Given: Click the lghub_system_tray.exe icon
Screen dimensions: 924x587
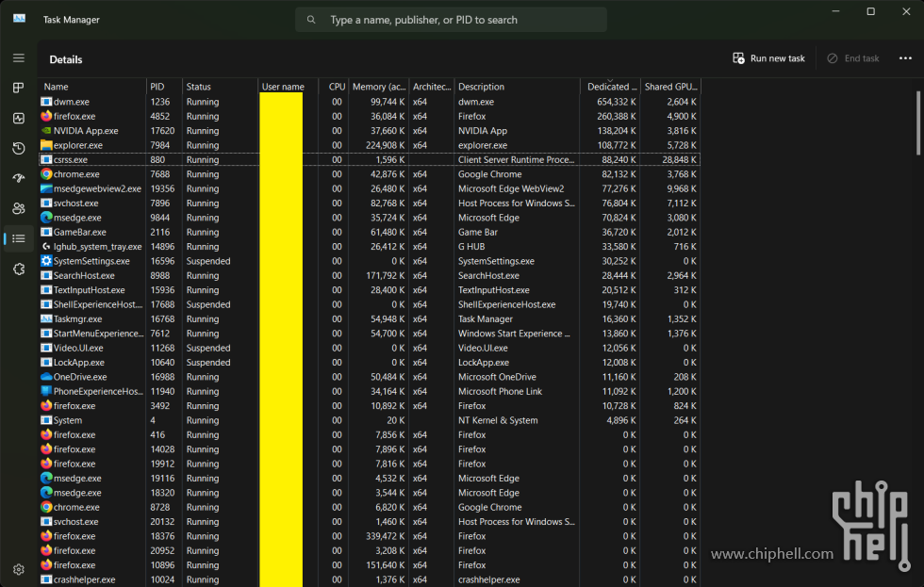Looking at the screenshot, I should coord(46,247).
